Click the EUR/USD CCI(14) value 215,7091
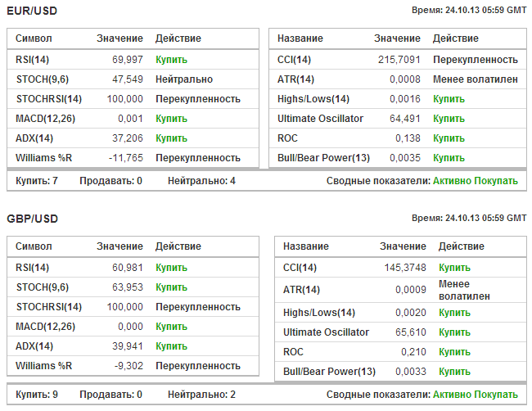 click(399, 60)
